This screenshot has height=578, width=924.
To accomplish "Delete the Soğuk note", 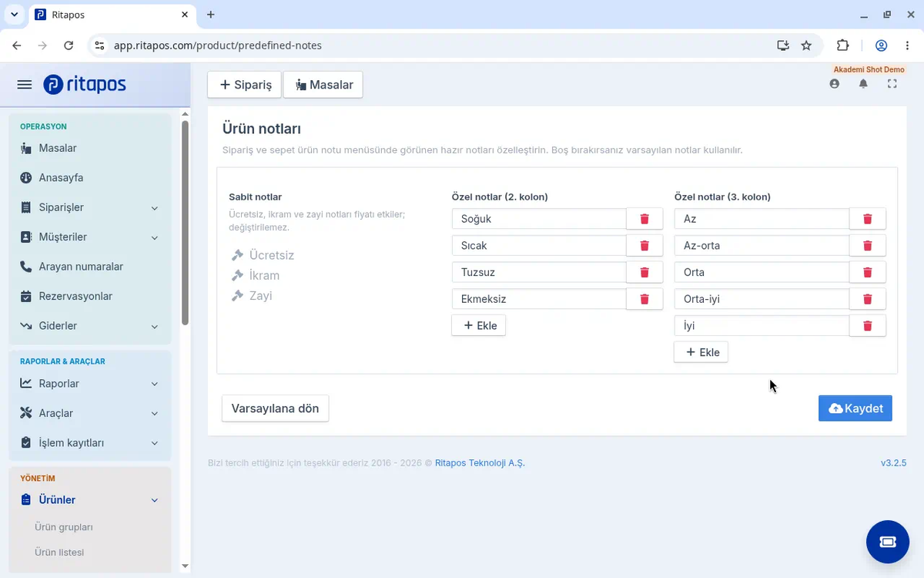I will click(644, 219).
